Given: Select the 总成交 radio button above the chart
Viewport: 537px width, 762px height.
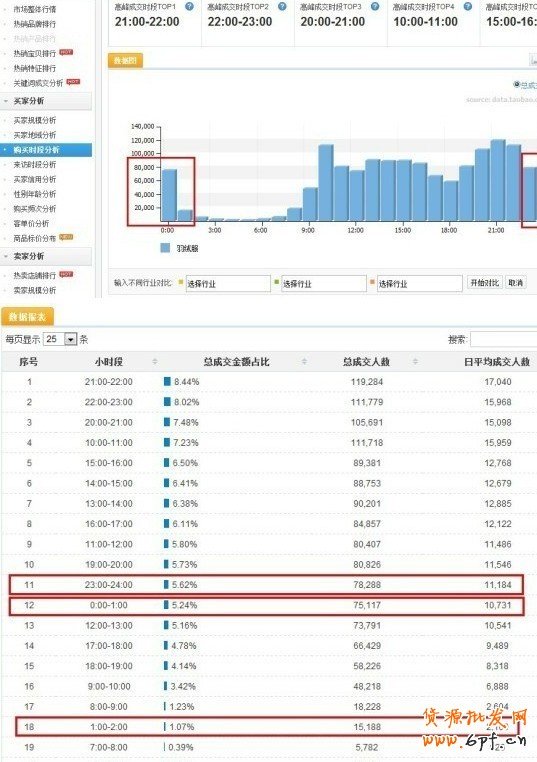Looking at the screenshot, I should tap(517, 84).
